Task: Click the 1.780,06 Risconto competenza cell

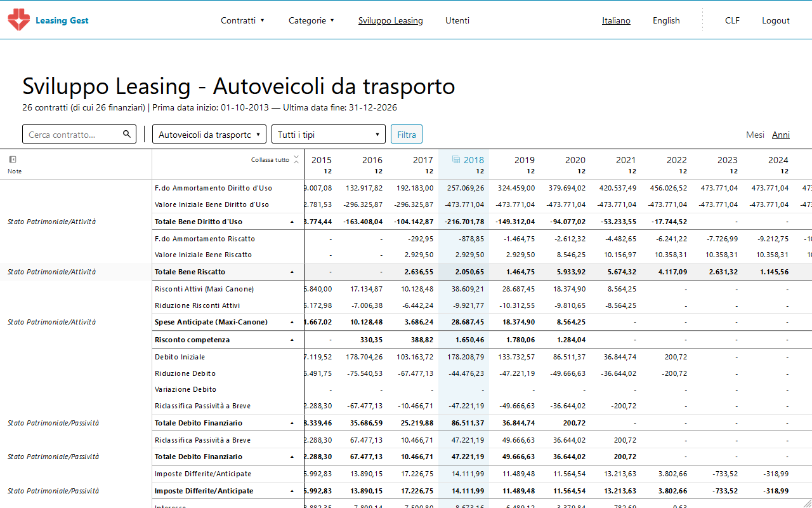Action: [x=520, y=340]
